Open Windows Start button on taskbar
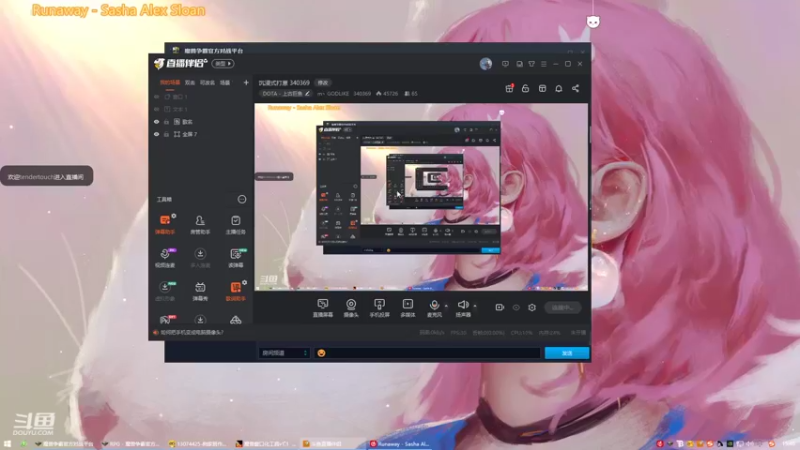Screen dimensions: 800x450 click(7, 444)
